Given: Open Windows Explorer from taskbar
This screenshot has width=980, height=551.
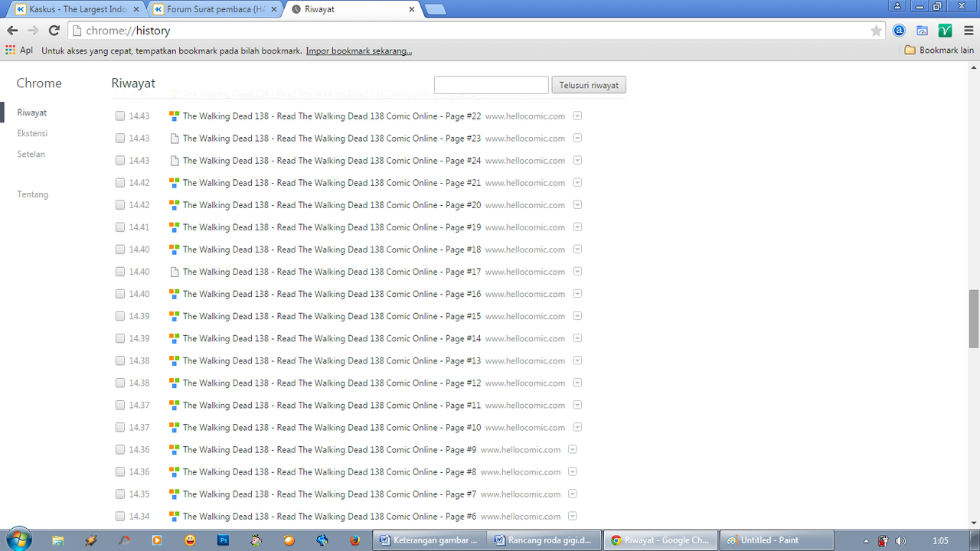Looking at the screenshot, I should point(57,540).
